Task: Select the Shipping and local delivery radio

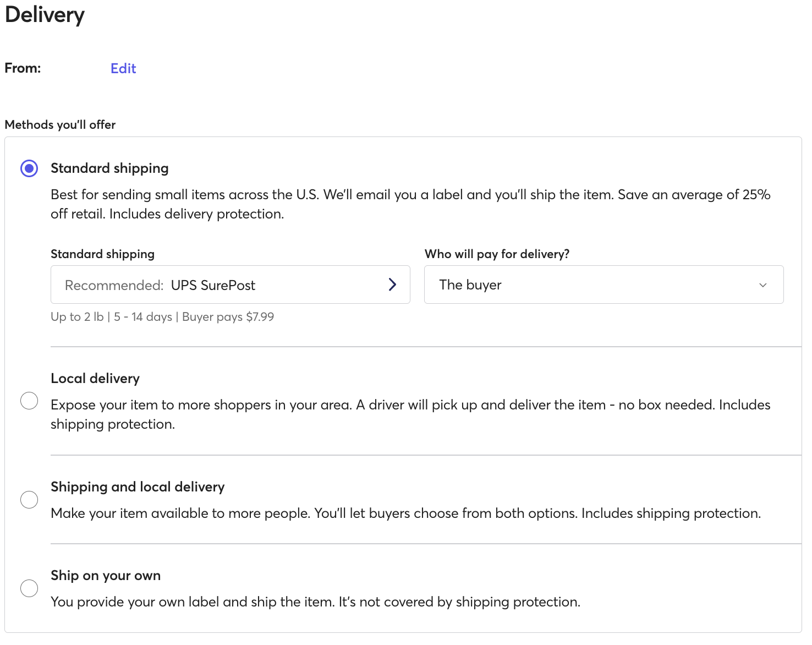Action: pyautogui.click(x=29, y=500)
